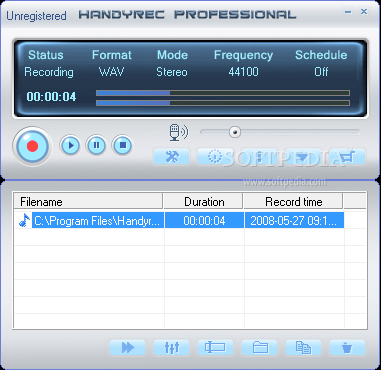The height and width of the screenshot is (370, 381).
Task: Click the 44100 frequency value
Action: pos(243,72)
